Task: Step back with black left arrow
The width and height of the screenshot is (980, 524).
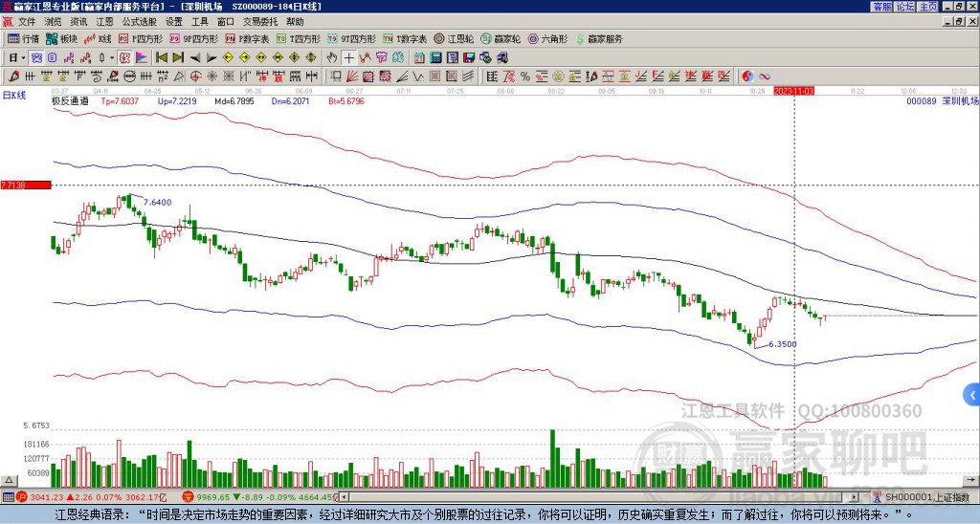Action: coord(195,57)
